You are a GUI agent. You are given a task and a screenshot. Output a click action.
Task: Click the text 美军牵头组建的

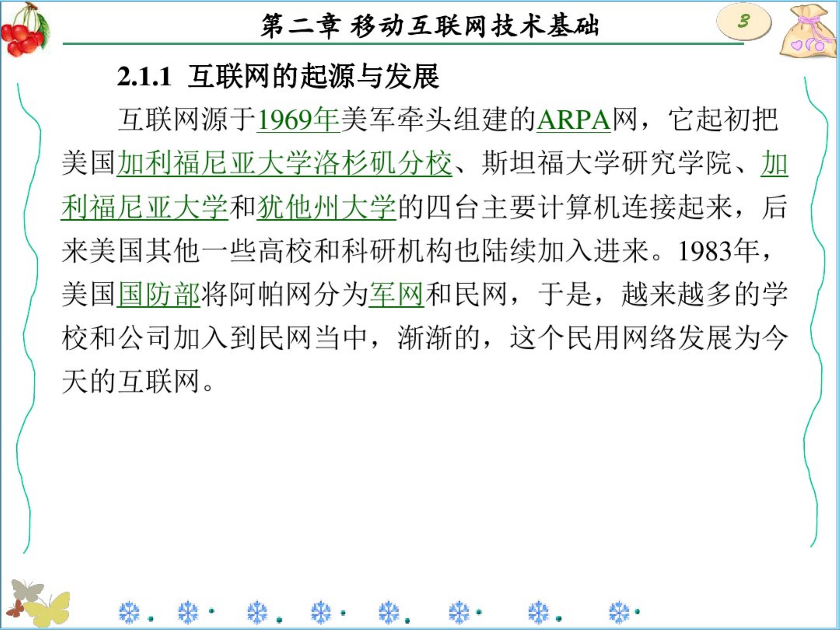(438, 119)
